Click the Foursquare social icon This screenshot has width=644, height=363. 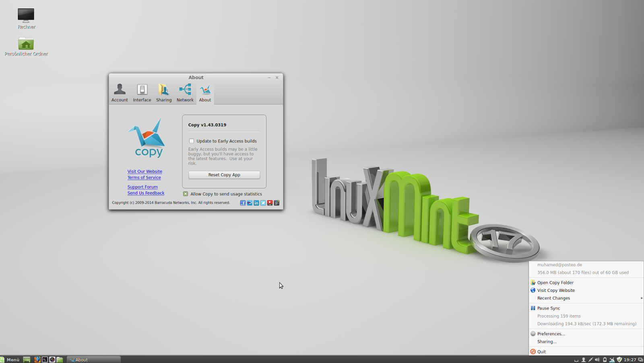point(250,203)
